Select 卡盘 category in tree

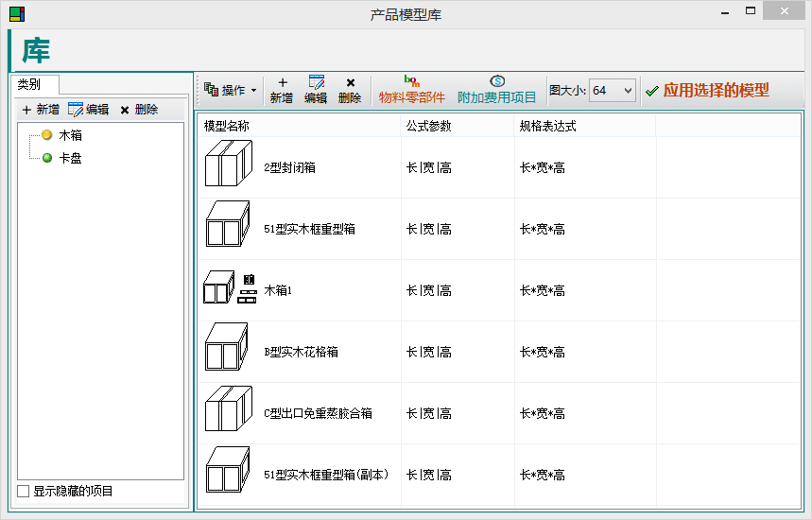click(x=70, y=158)
